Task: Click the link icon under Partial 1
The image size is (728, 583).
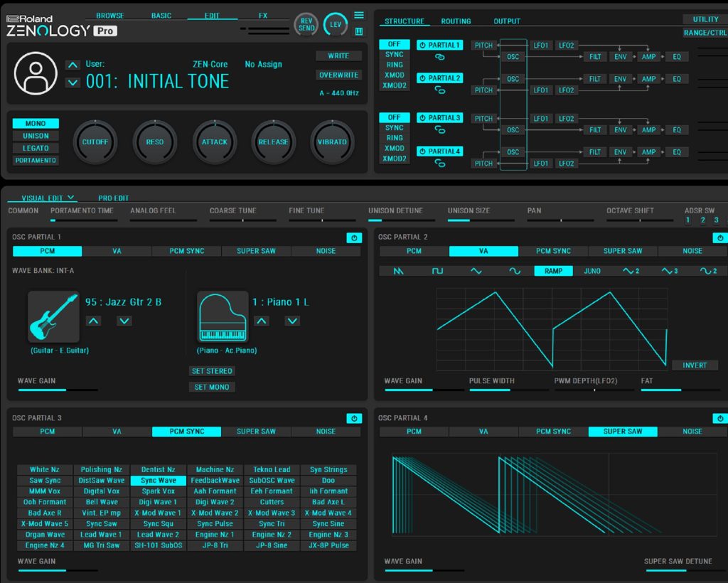Action: [x=439, y=57]
